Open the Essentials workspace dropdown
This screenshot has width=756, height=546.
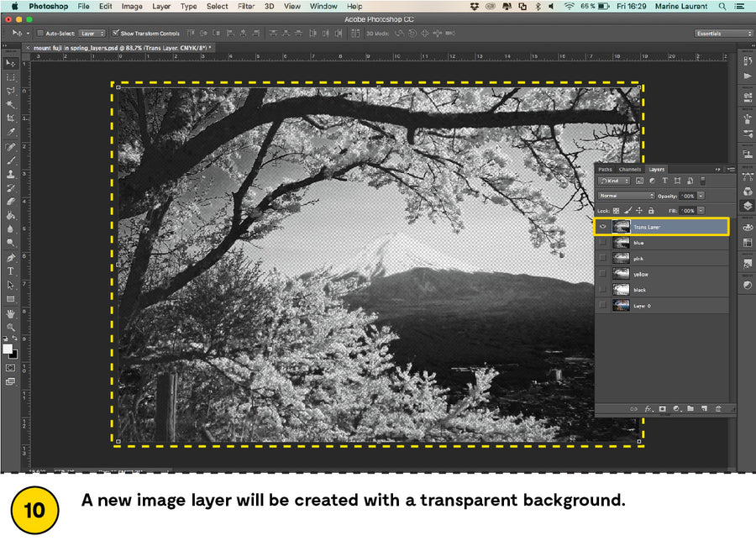click(x=723, y=34)
